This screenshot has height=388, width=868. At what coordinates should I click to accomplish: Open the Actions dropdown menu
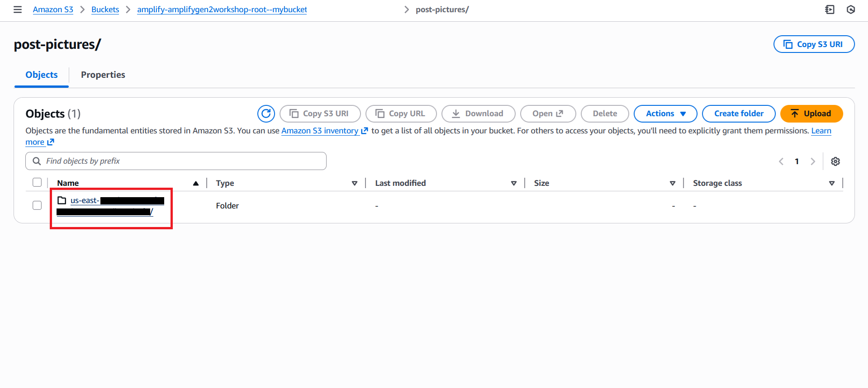[665, 114]
